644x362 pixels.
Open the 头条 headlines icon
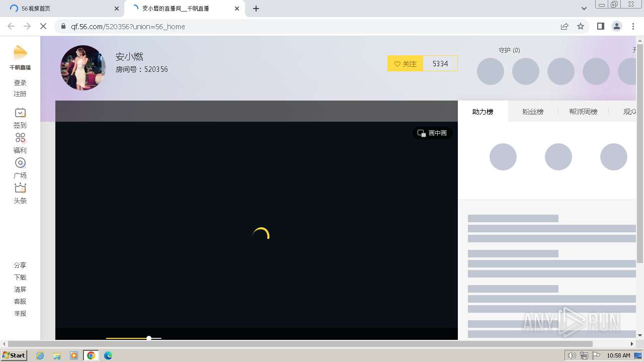pos(20,188)
